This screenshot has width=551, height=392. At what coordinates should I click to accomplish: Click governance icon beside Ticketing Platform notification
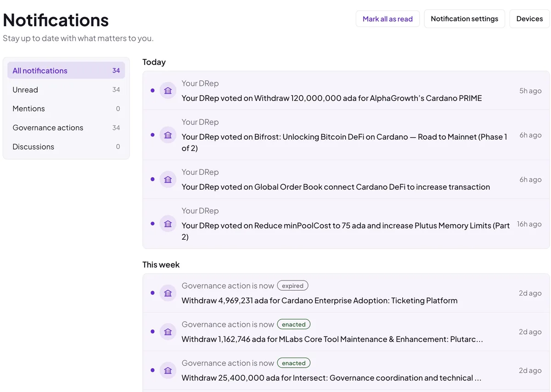(x=168, y=293)
